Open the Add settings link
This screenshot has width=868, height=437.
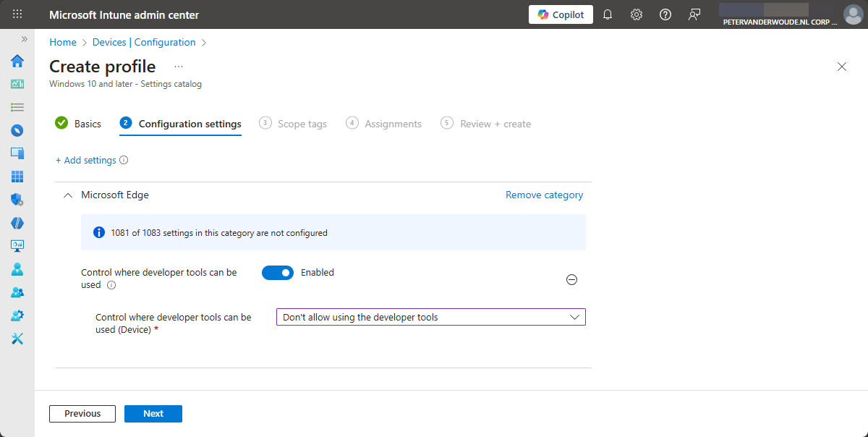(x=87, y=160)
